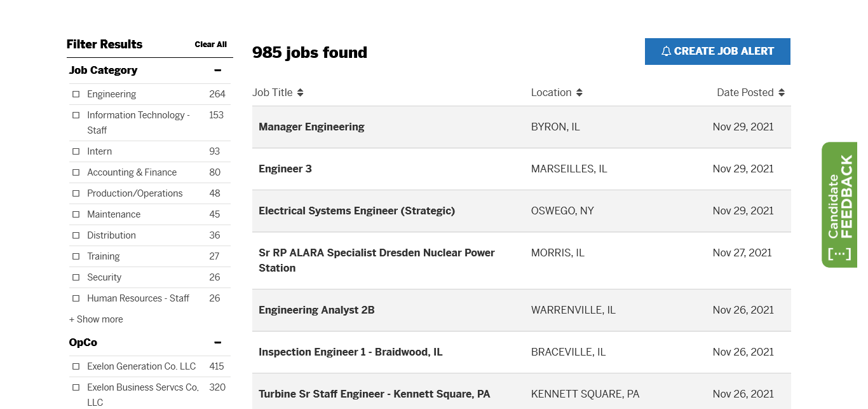The height and width of the screenshot is (409, 868).
Task: Sort results by the Job Title column header
Action: click(x=273, y=93)
